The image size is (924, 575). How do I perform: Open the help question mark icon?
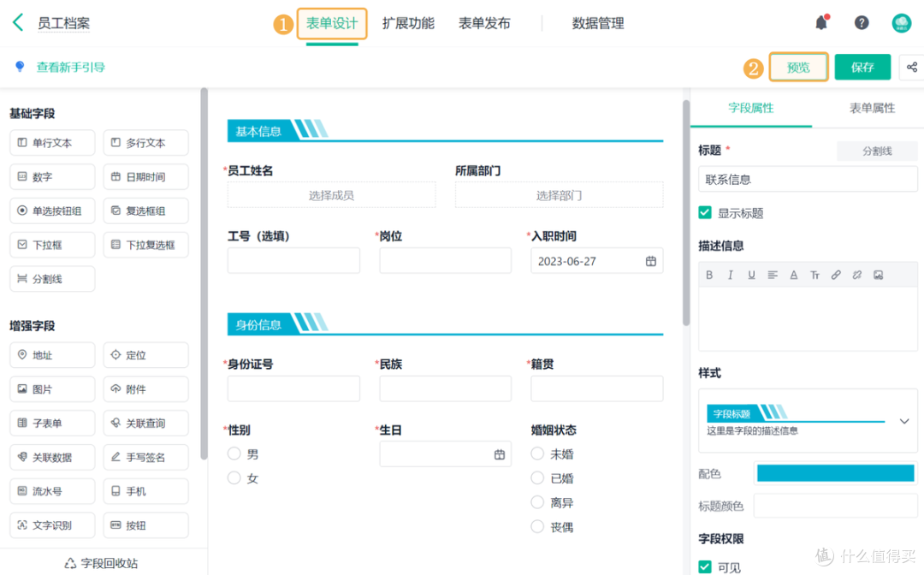pyautogui.click(x=861, y=22)
